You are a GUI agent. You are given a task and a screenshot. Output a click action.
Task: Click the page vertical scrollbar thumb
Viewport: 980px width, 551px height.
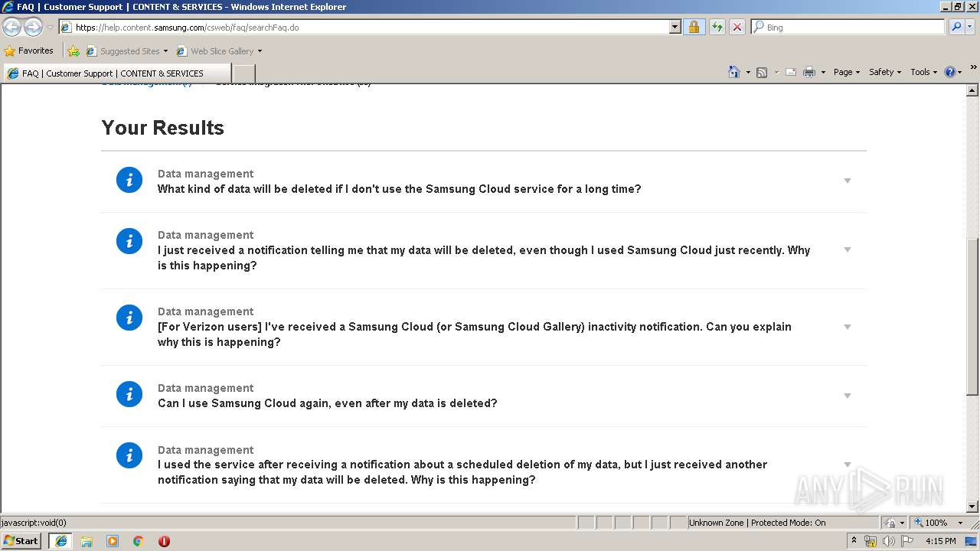pos(972,315)
